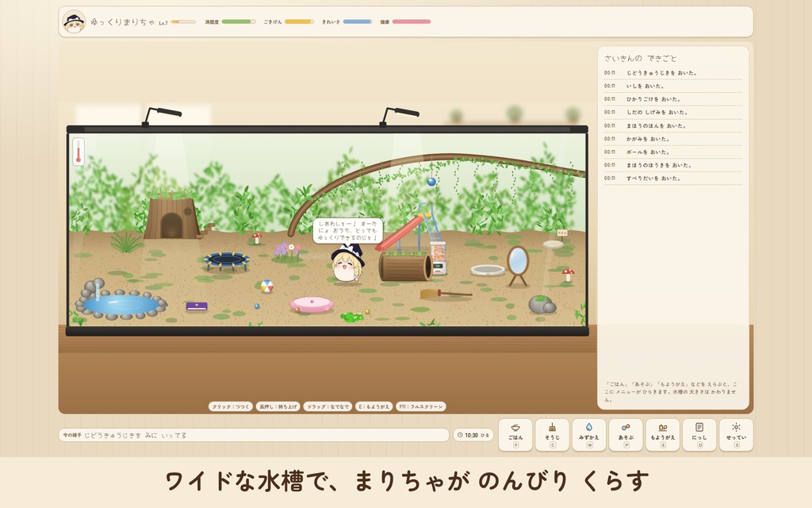The image size is (812, 508).
Task: Click the small blue marble on sand
Action: [257, 306]
